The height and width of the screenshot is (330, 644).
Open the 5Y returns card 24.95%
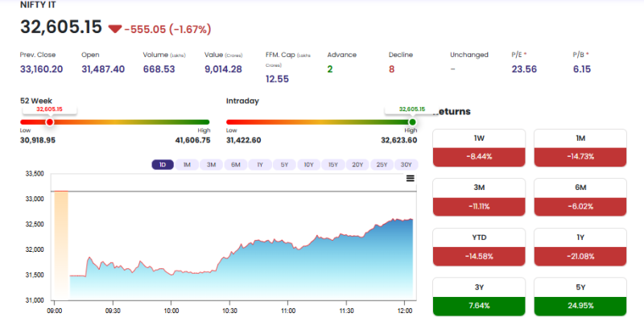[580, 297]
